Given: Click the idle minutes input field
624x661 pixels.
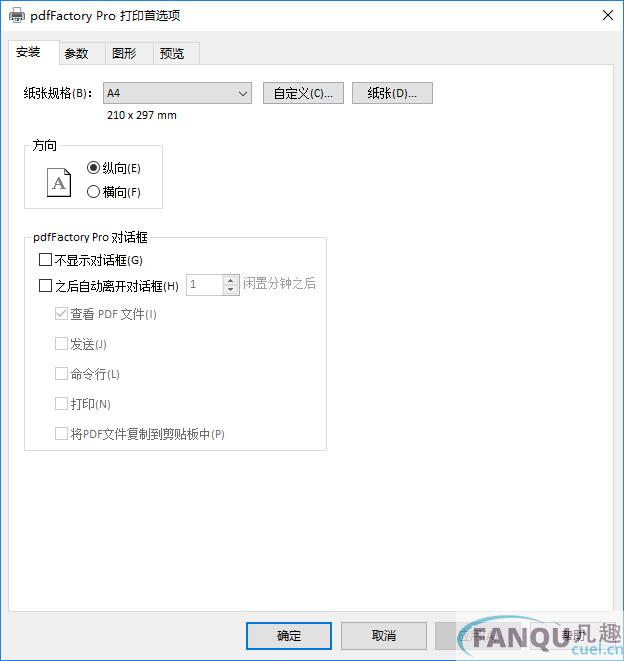Looking at the screenshot, I should coord(205,285).
